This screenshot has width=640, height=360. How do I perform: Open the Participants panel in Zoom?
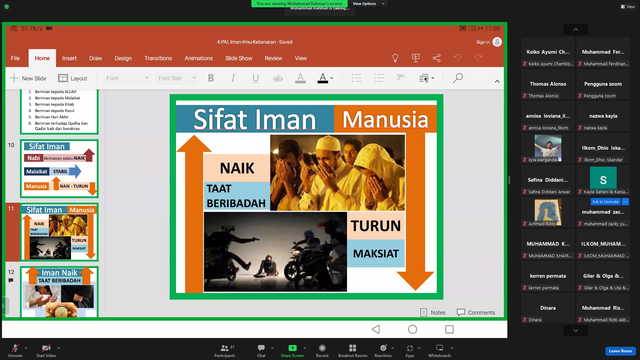[x=225, y=350]
